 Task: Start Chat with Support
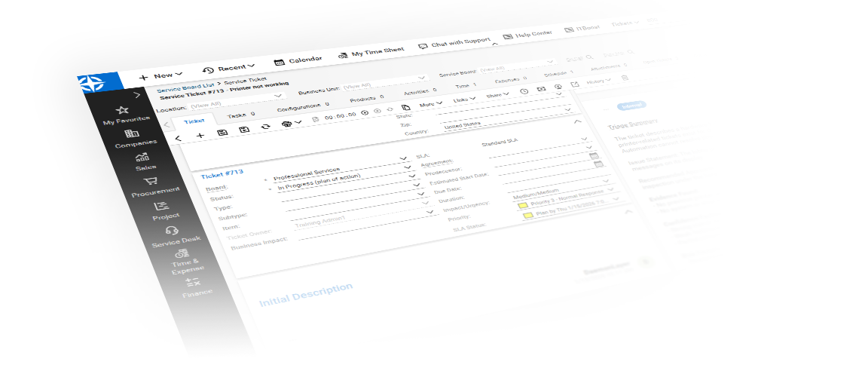pos(454,43)
